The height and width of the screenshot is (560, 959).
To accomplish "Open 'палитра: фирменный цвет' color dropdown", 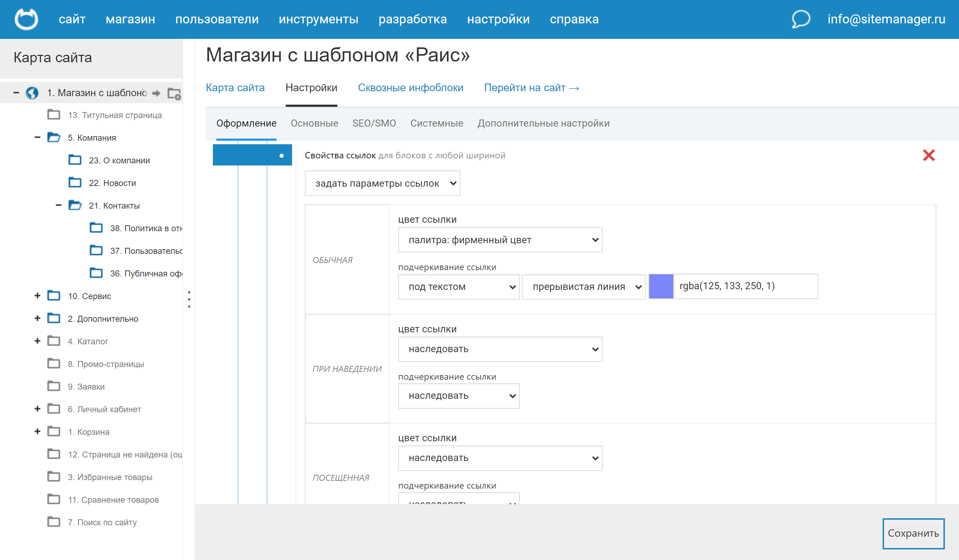I will pyautogui.click(x=500, y=240).
